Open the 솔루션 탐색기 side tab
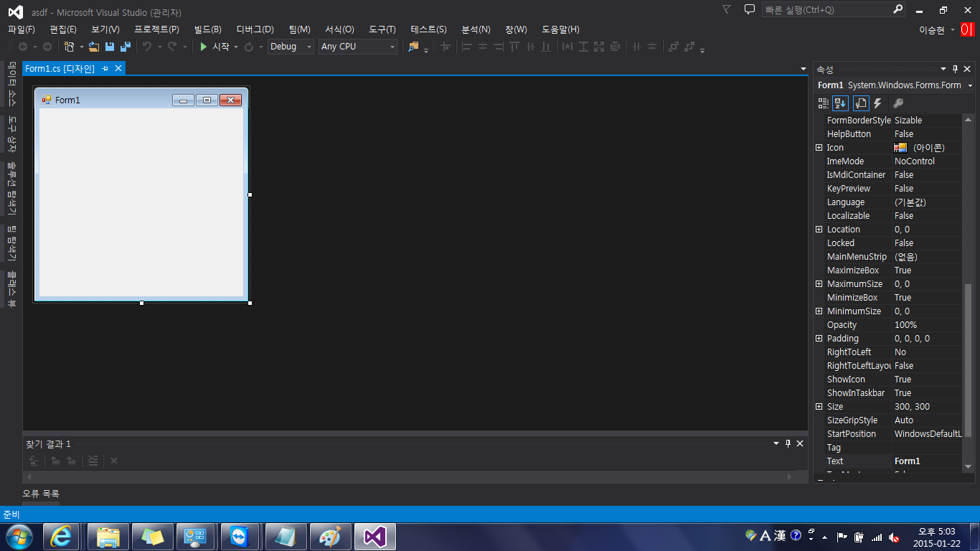Viewport: 980px width, 551px height. click(11, 188)
